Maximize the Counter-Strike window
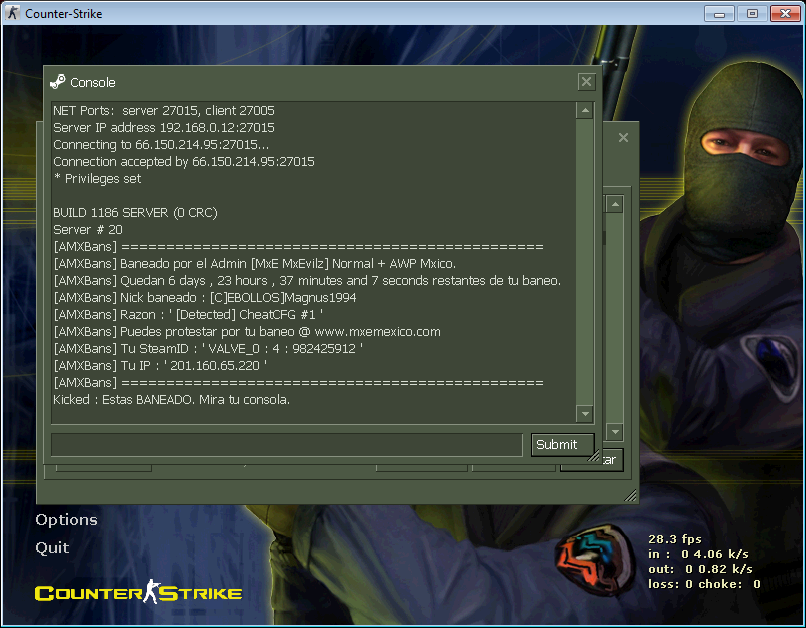 tap(752, 14)
